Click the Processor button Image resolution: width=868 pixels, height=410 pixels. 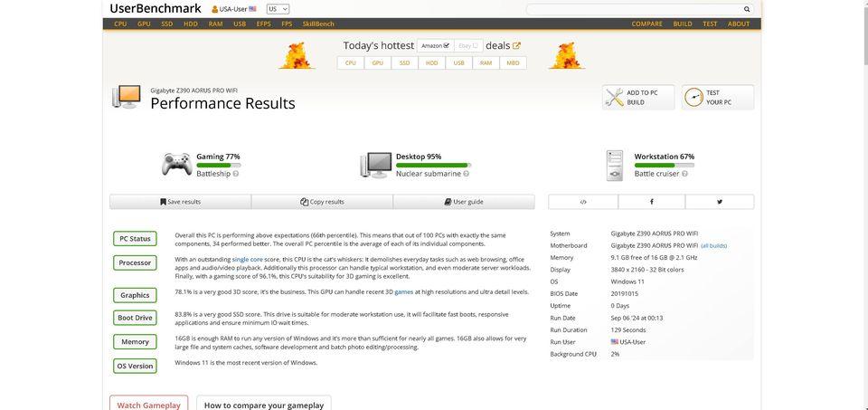pyautogui.click(x=135, y=262)
